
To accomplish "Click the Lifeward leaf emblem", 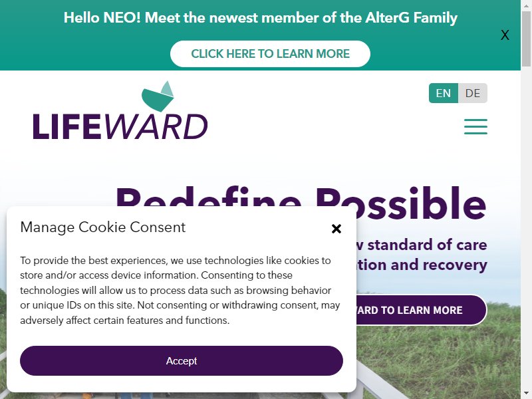I will [158, 96].
